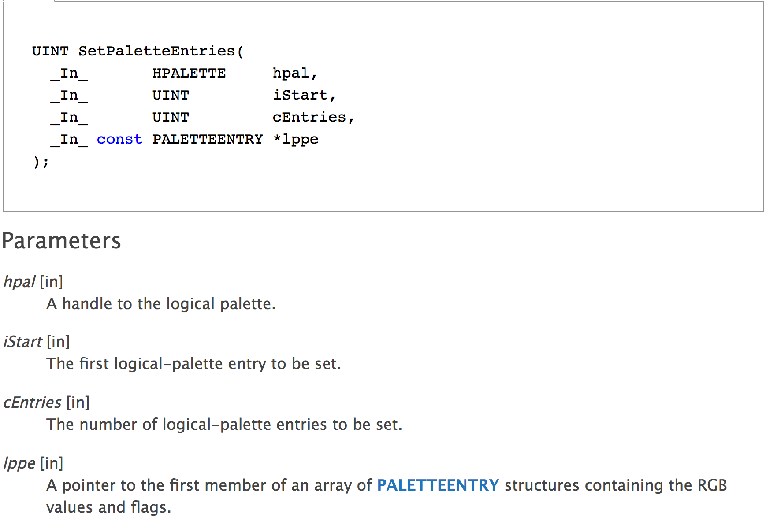Click the italic hpal parameter term
The width and height of the screenshot is (766, 532).
point(19,282)
